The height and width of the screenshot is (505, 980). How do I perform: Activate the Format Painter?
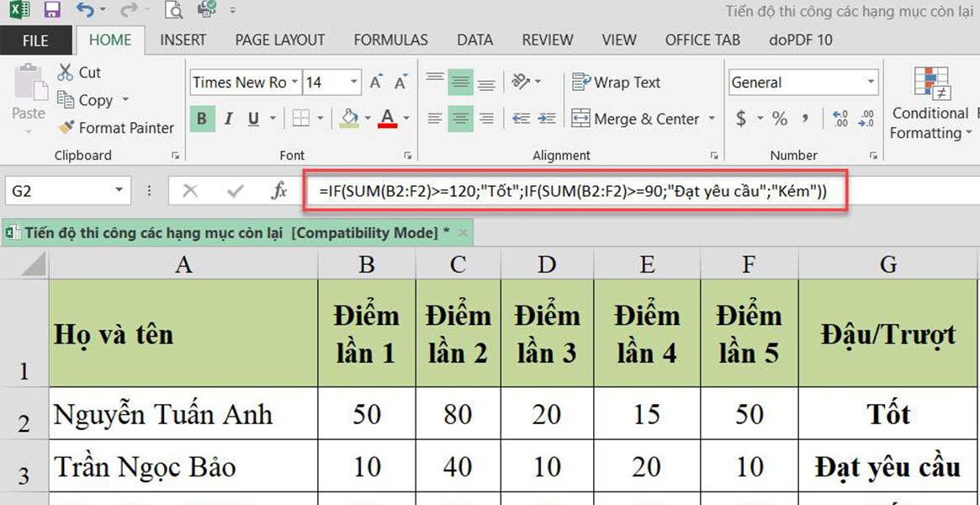point(115,128)
